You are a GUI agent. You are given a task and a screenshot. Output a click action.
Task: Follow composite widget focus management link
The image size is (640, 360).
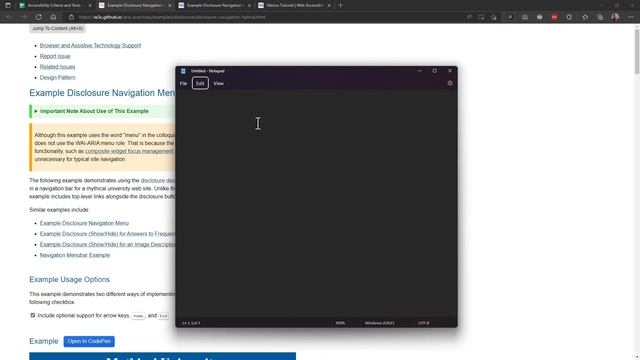click(x=129, y=151)
